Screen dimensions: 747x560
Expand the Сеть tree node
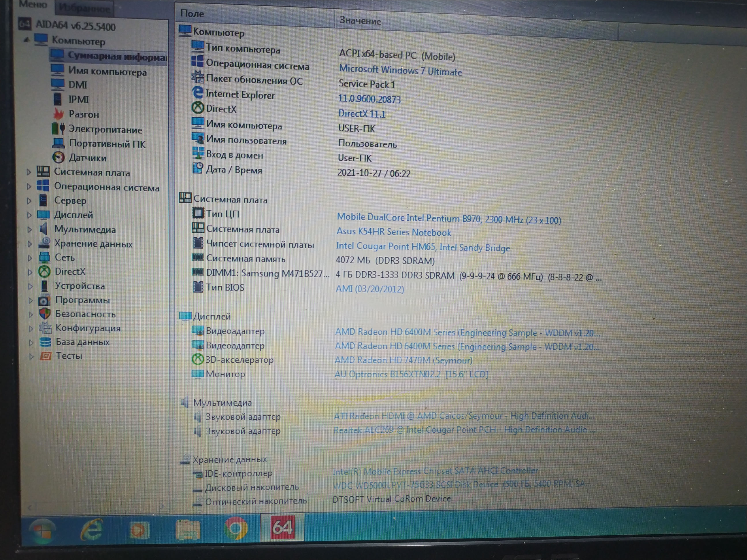point(30,258)
